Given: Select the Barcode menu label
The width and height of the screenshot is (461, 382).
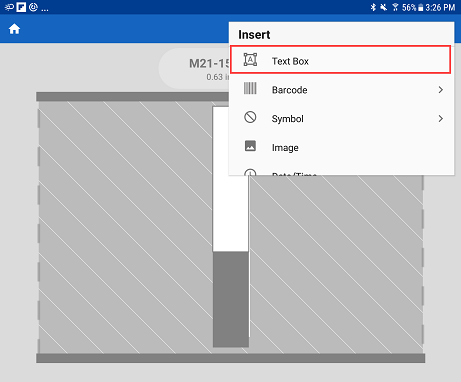Looking at the screenshot, I should click(x=290, y=90).
